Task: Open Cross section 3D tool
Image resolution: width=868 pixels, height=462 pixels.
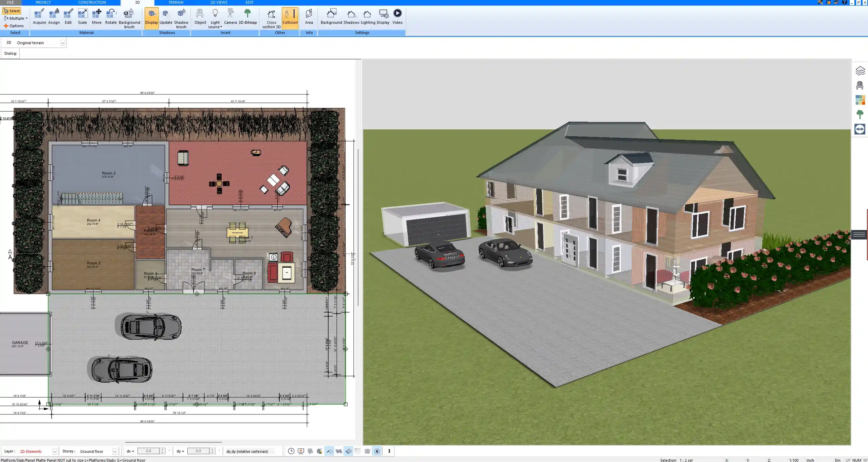Action: [271, 19]
